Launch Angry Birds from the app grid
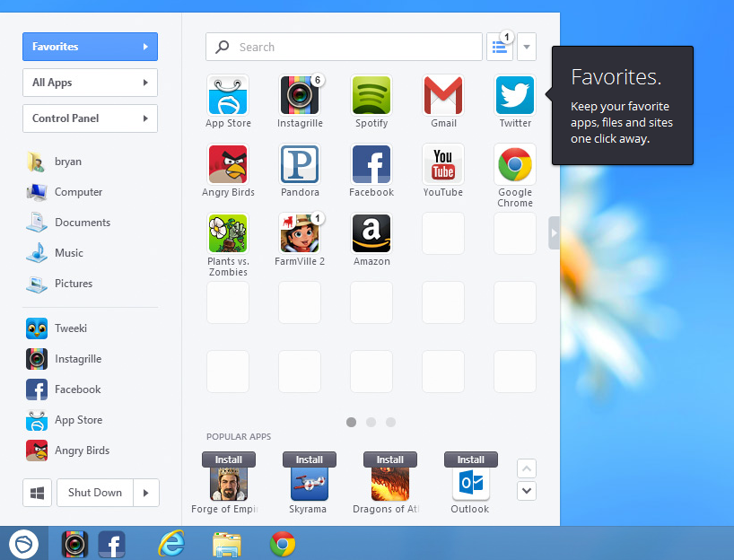The width and height of the screenshot is (734, 560). (x=227, y=163)
